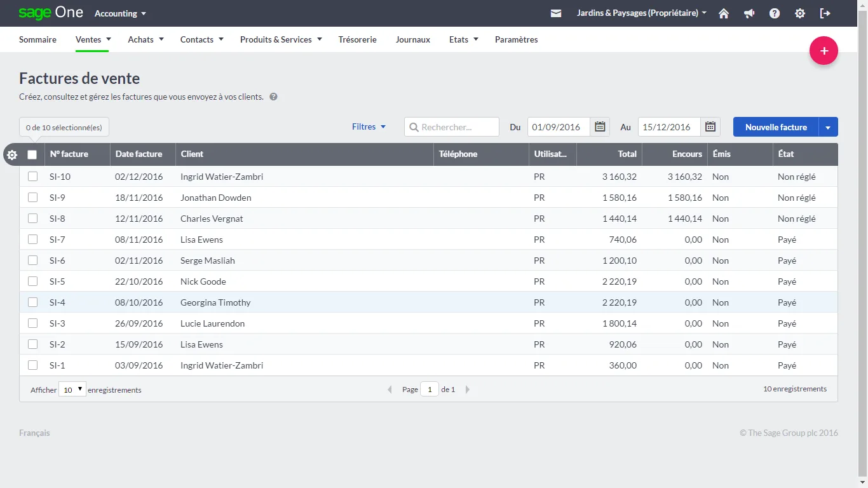Open the messages envelope icon
Screen dimensions: 868x488
tap(556, 13)
